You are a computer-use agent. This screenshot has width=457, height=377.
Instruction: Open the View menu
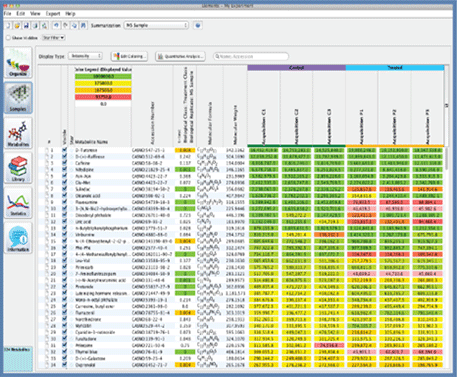pyautogui.click(x=35, y=14)
